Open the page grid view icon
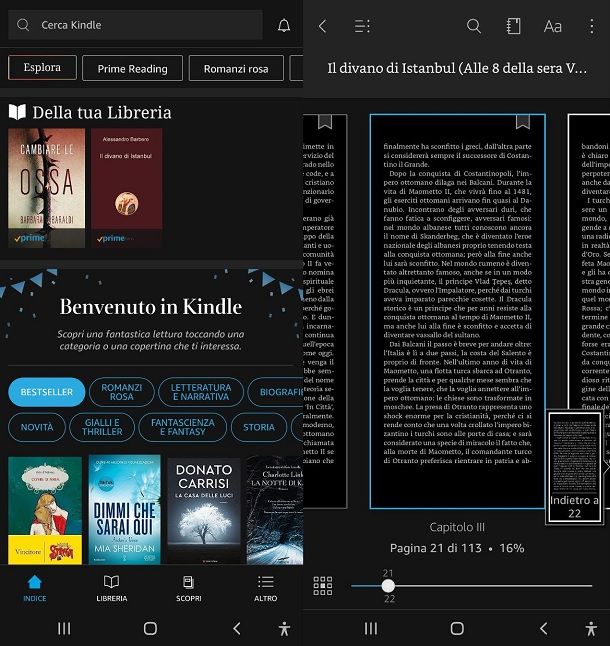 click(x=323, y=586)
